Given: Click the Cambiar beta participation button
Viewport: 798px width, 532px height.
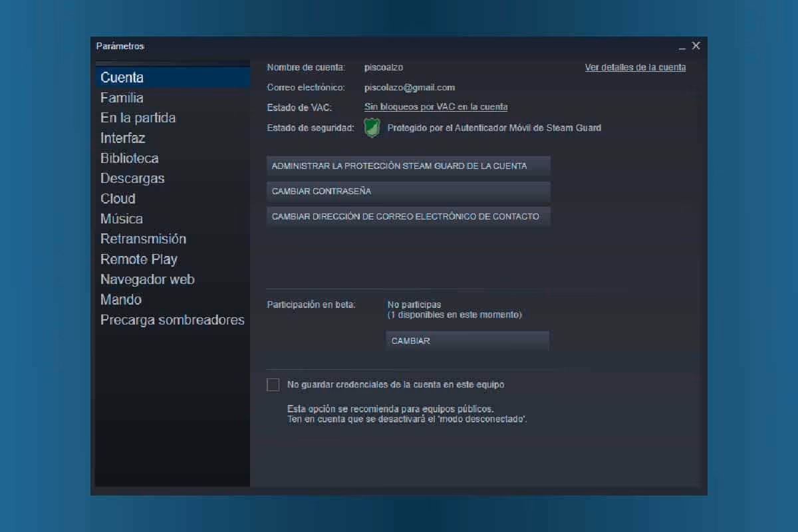Looking at the screenshot, I should (x=467, y=340).
